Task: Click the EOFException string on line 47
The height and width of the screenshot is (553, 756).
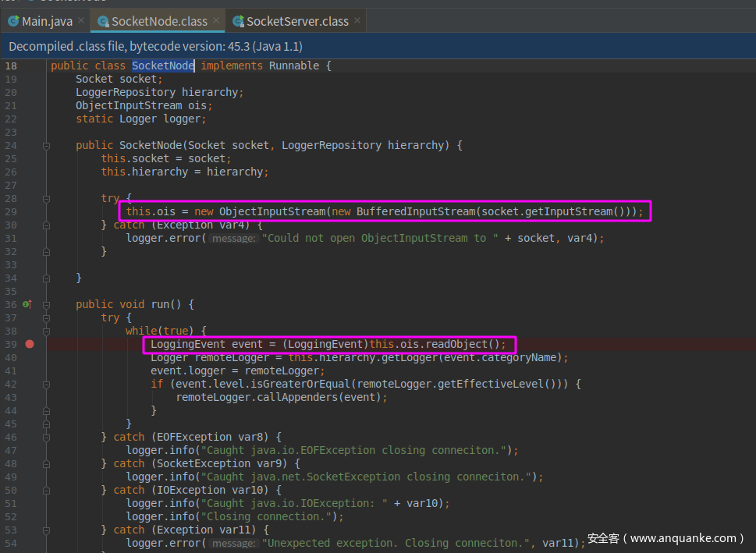Action: tap(353, 450)
